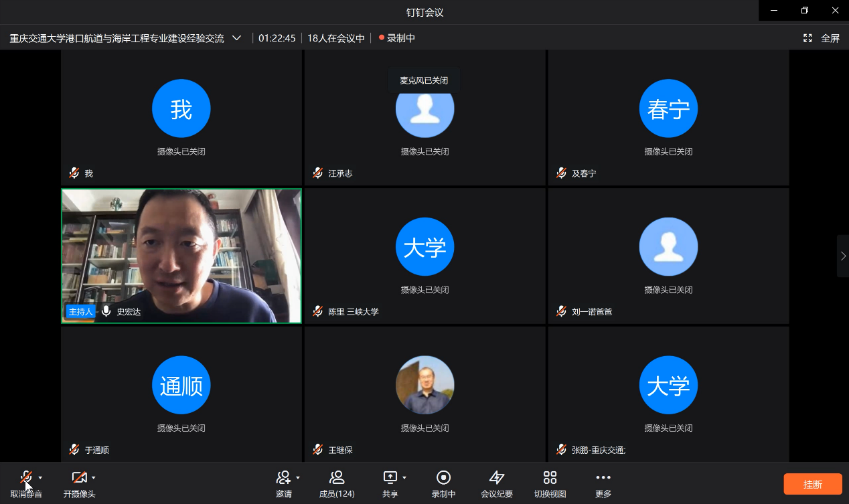Unmute microphone via 取消静音

coord(26,478)
